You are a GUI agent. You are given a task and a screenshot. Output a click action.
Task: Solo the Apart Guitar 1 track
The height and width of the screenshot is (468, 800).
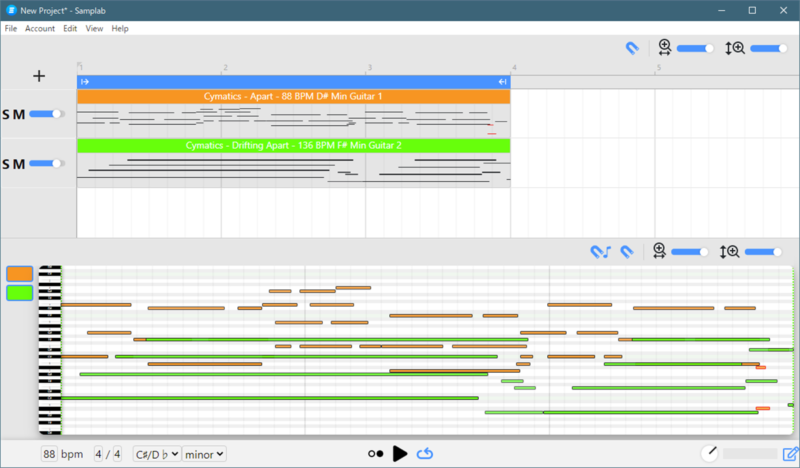click(x=6, y=115)
